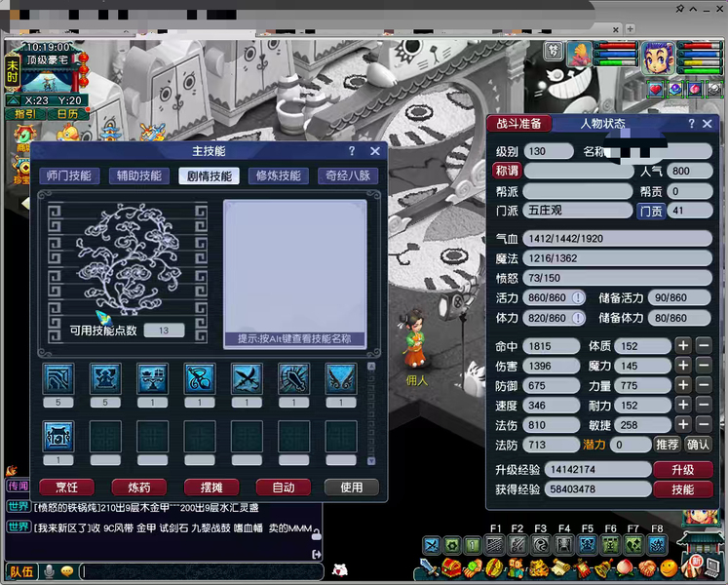Click the 升级 level-up button
Screen dimensions: 728x585
(682, 469)
